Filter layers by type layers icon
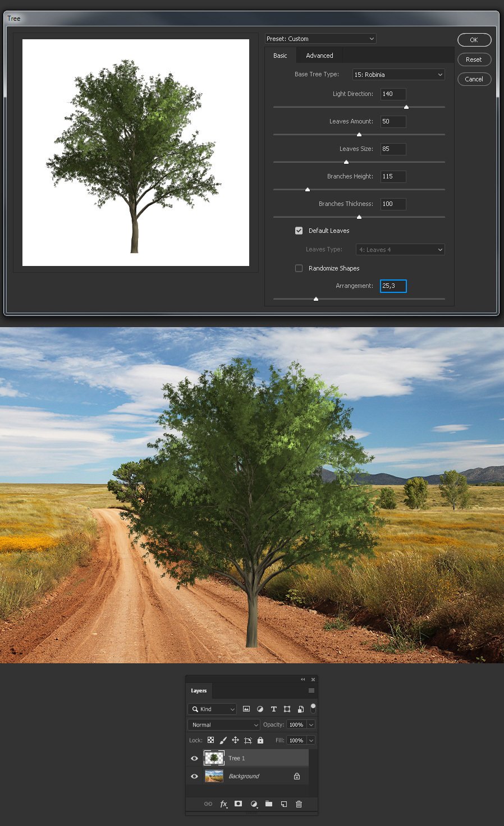The image size is (504, 826). tap(274, 709)
